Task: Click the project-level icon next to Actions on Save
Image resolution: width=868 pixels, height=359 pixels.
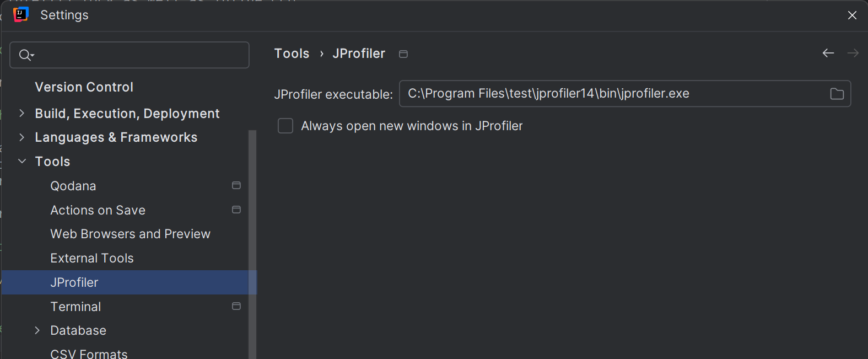Action: click(236, 210)
